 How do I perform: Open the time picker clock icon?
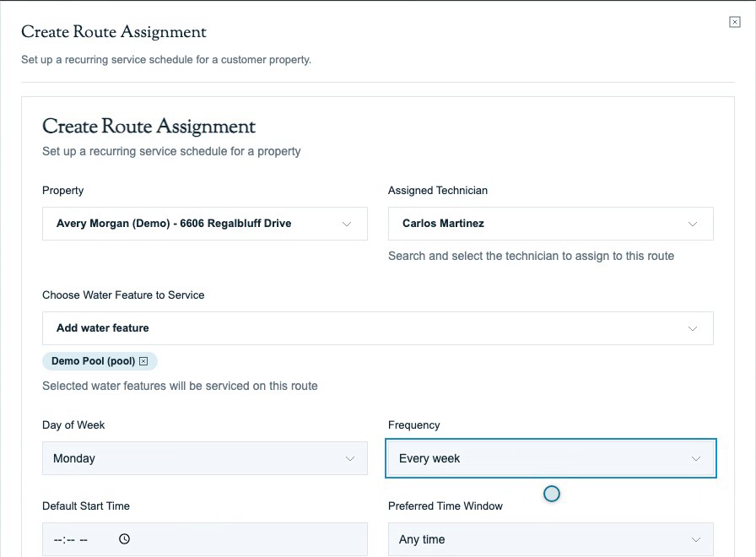coord(124,538)
